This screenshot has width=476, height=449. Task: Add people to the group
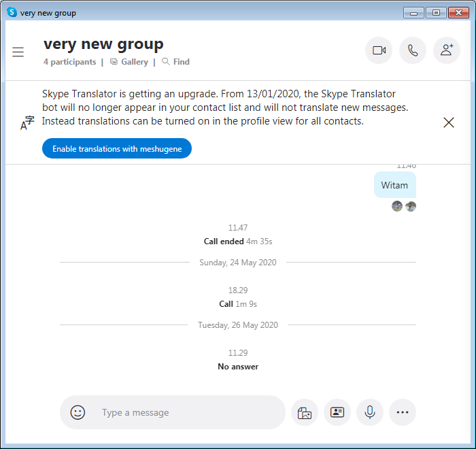(447, 50)
